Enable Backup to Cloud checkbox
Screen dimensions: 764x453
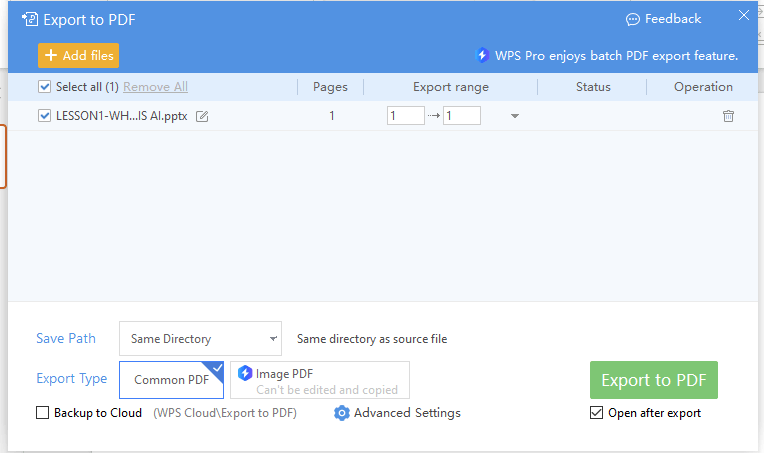[x=42, y=413]
